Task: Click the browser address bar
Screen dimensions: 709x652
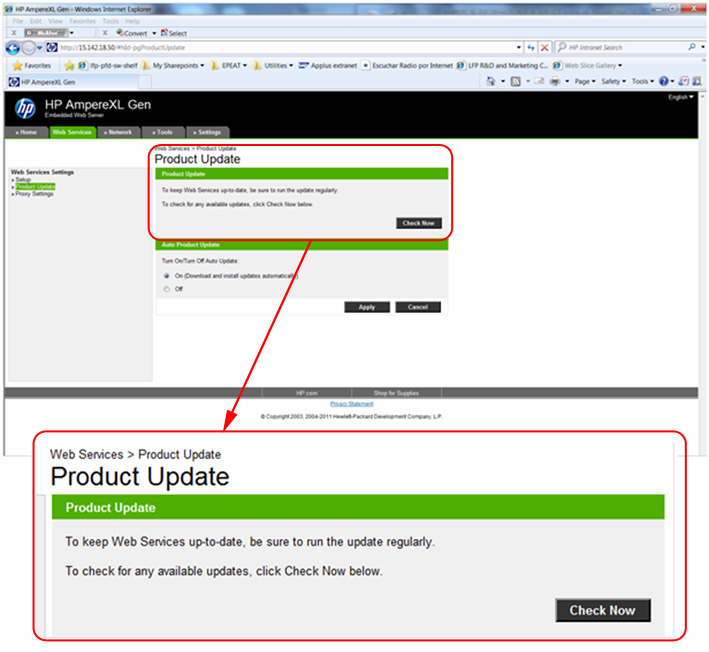Action: point(289,47)
